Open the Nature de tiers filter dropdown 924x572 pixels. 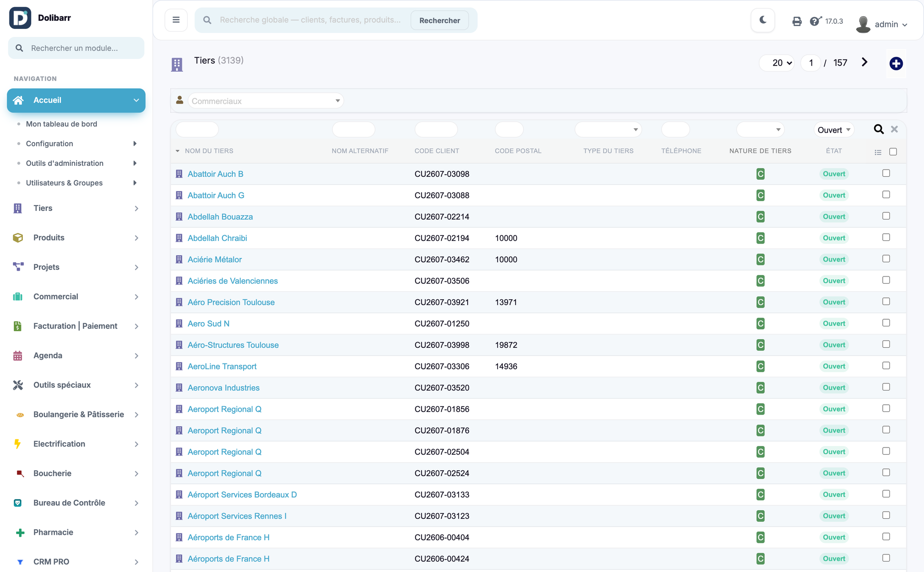(x=760, y=130)
